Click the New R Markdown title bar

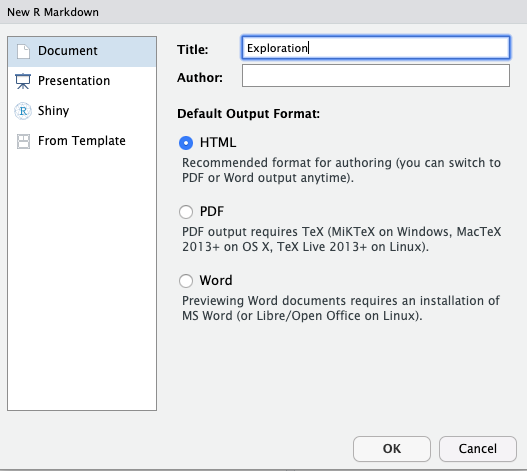[x=264, y=12]
